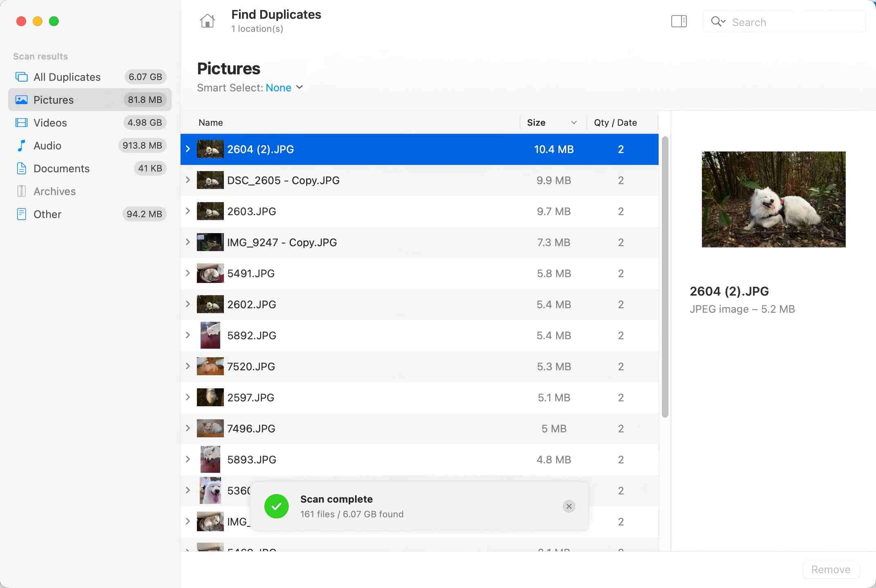The width and height of the screenshot is (876, 588).
Task: Open the Documents category
Action: pos(61,169)
